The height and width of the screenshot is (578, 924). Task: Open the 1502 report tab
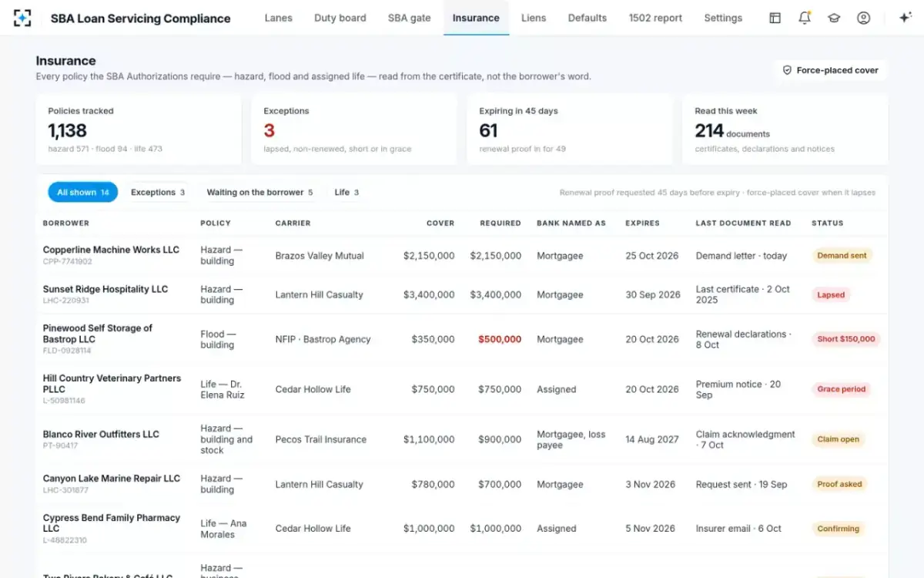point(655,18)
